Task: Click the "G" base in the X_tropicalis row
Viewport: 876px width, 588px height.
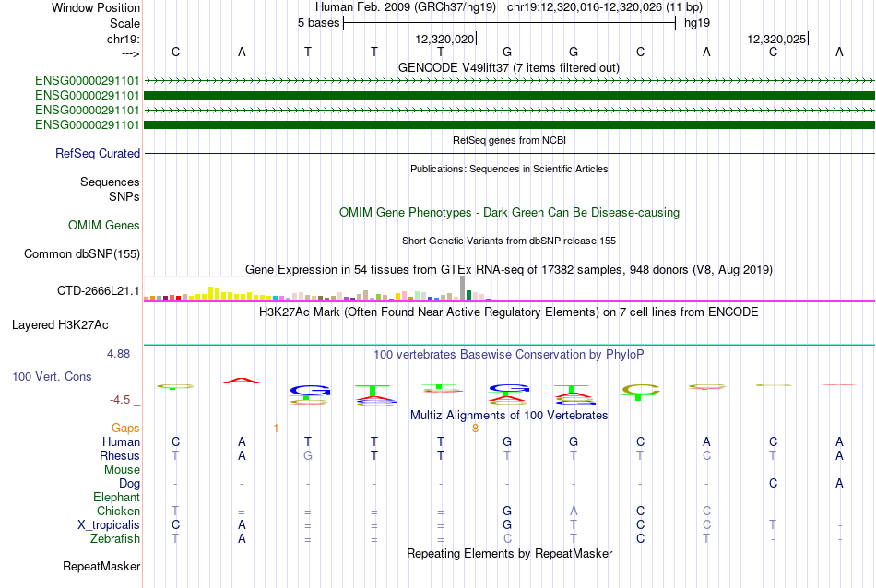Action: [x=507, y=525]
